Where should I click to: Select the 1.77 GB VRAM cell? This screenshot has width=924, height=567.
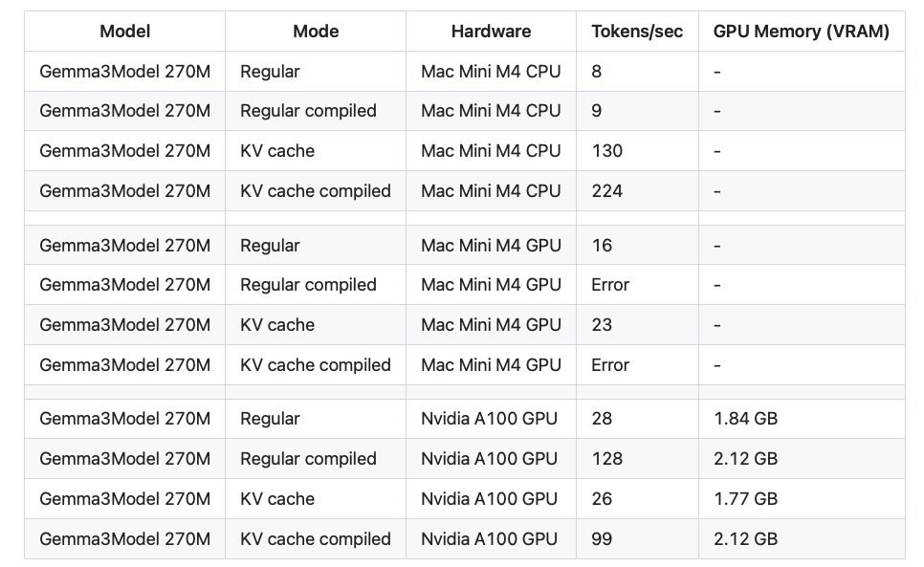click(745, 499)
